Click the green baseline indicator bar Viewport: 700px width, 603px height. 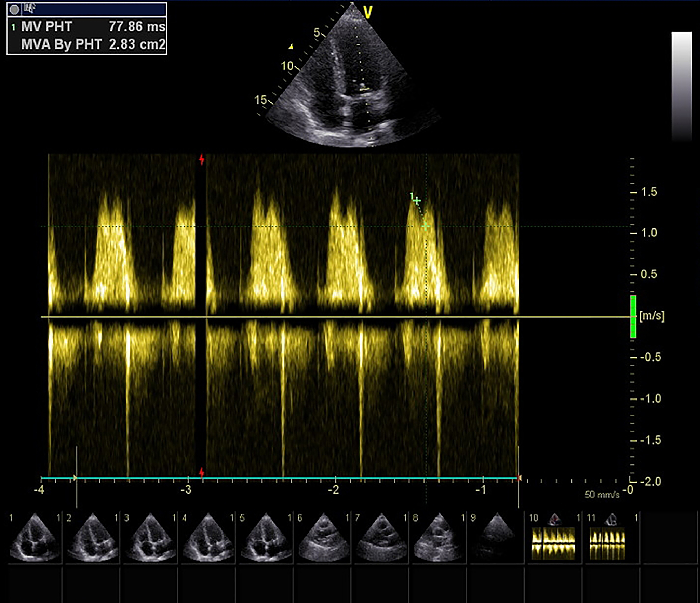(633, 316)
